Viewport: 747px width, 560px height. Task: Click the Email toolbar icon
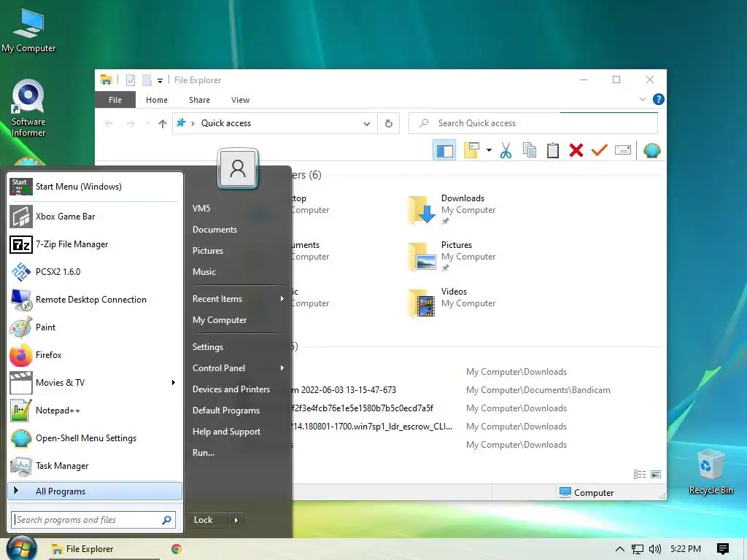click(x=623, y=150)
